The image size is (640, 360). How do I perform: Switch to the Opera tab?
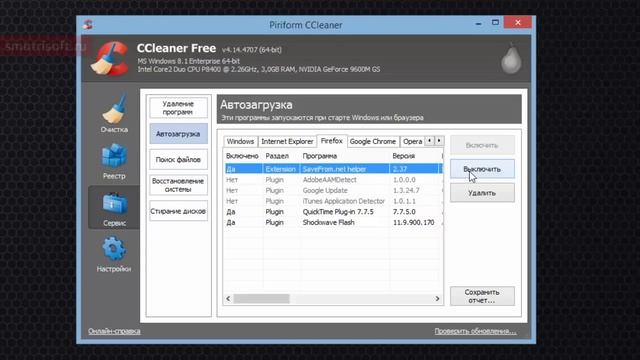pyautogui.click(x=412, y=141)
